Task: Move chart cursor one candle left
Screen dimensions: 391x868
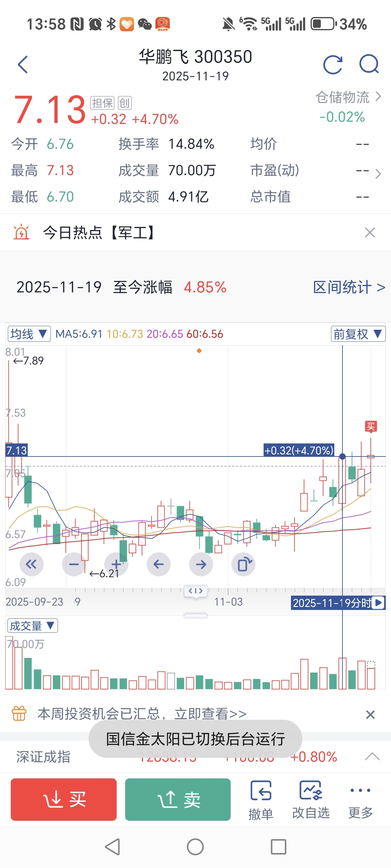Action: tap(158, 564)
